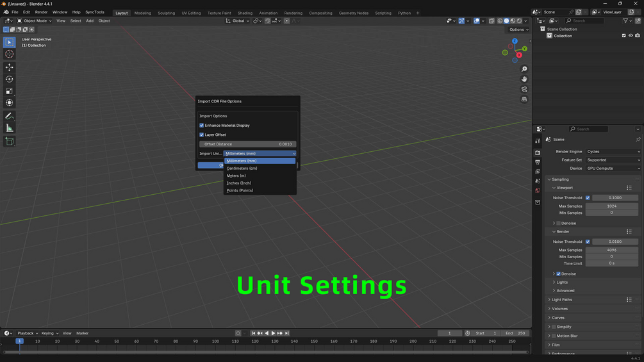Open the World properties tab

pos(538,190)
